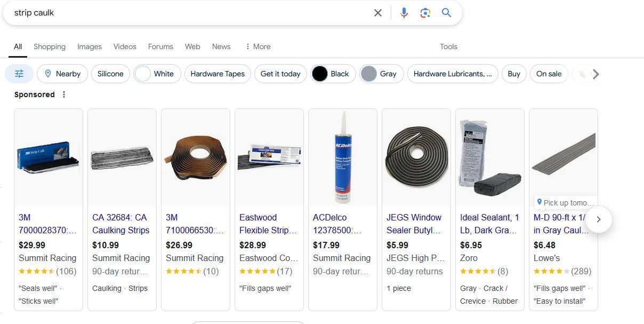Filter by Black color swatch

click(x=333, y=74)
